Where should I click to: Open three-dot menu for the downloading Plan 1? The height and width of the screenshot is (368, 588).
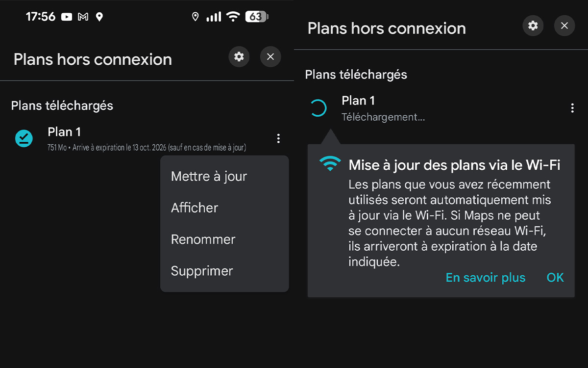pyautogui.click(x=572, y=108)
